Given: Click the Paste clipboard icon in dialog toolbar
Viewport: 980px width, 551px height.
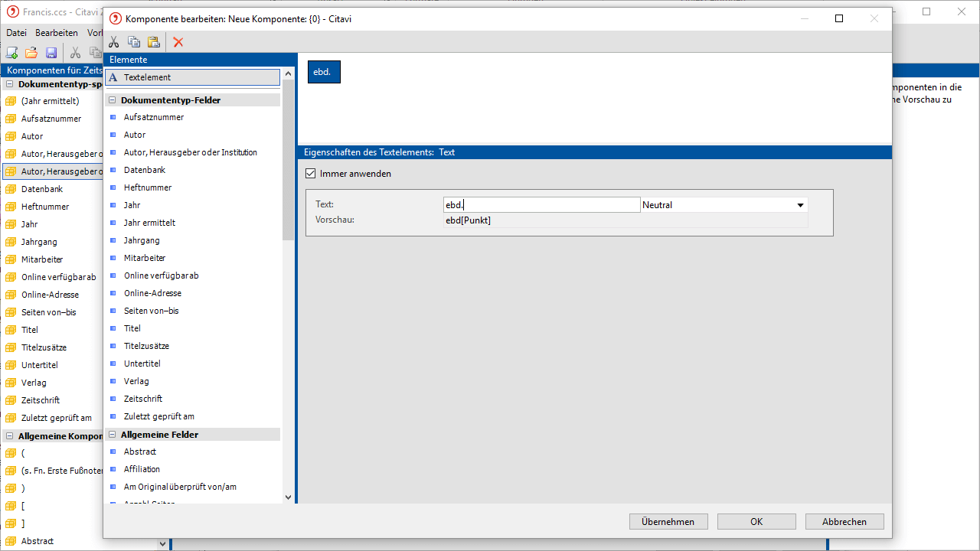Looking at the screenshot, I should (153, 42).
